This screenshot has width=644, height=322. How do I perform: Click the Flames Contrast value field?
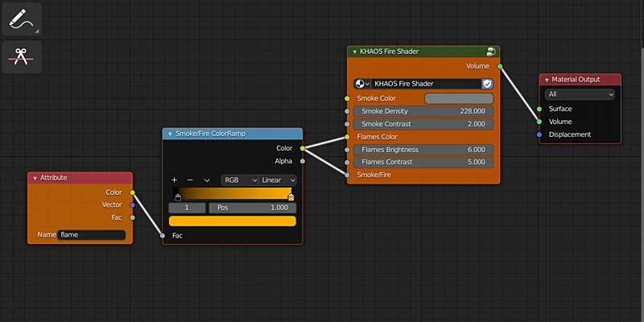point(423,163)
